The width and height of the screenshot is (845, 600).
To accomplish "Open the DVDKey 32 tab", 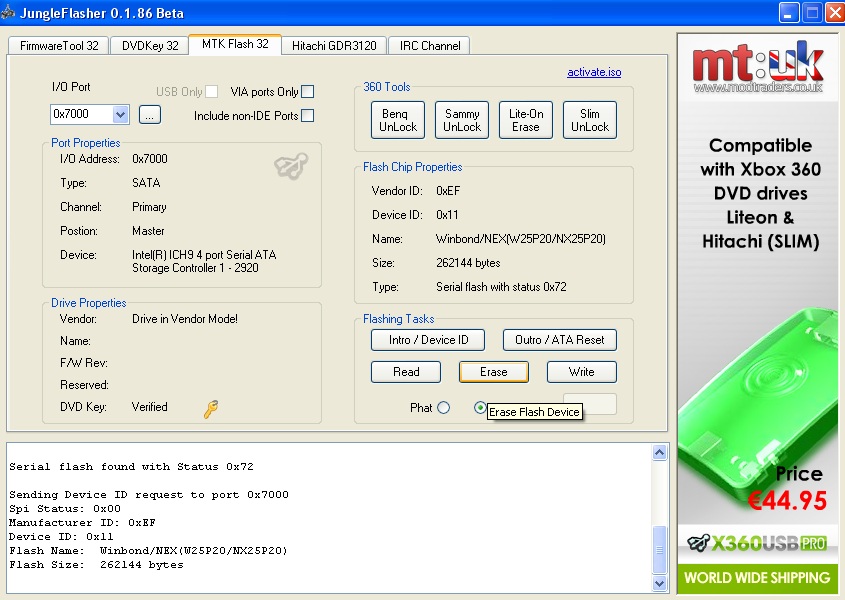I will coord(150,46).
